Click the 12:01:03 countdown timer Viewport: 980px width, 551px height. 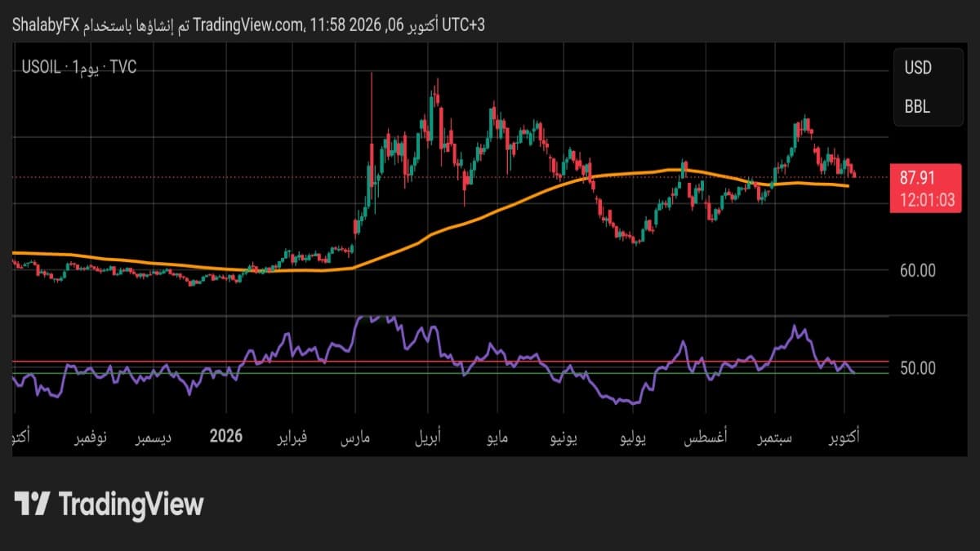coord(927,200)
